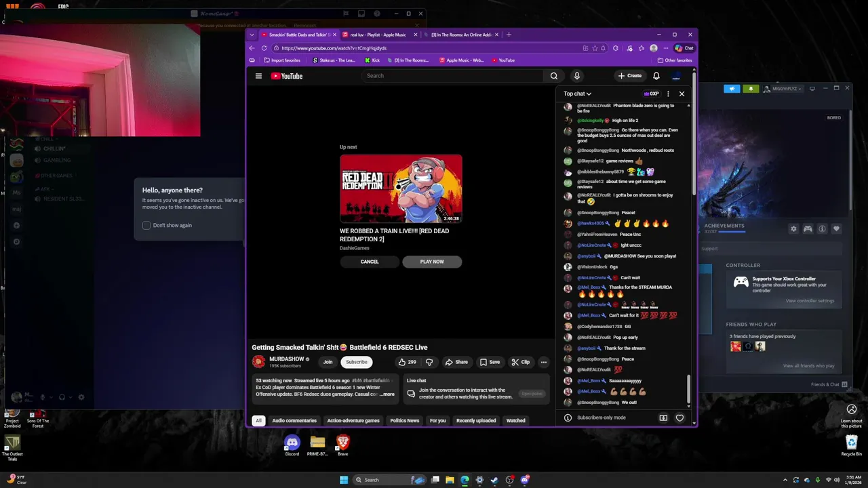Open a new browser tab
868x488 pixels.
pyautogui.click(x=509, y=35)
